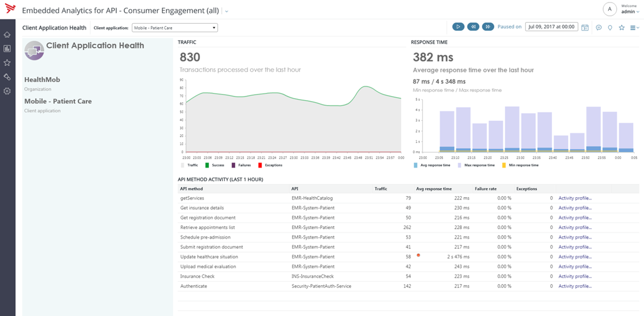The height and width of the screenshot is (316, 644).
Task: Select the flashlight discovery icon in the sidebar
Action: pos(7,77)
